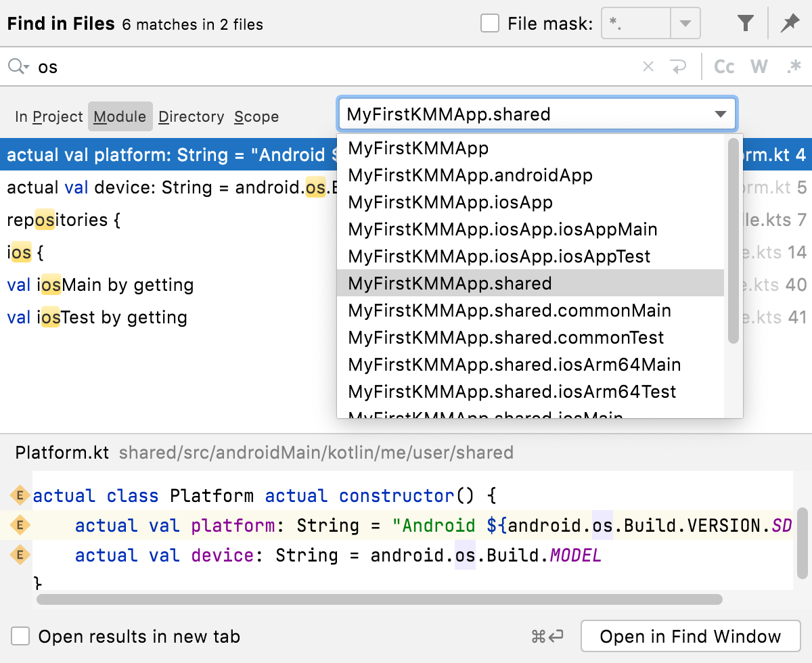This screenshot has width=812, height=663.
Task: Enable the Regex search option
Action: (793, 67)
